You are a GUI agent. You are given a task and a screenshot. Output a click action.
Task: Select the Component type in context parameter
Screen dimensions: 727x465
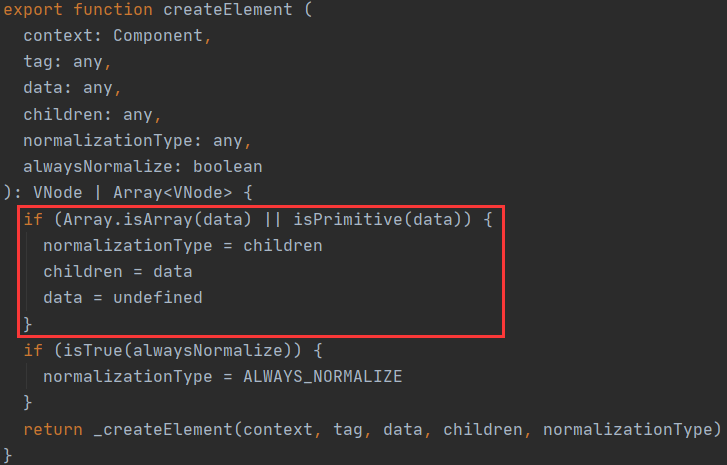(x=158, y=36)
